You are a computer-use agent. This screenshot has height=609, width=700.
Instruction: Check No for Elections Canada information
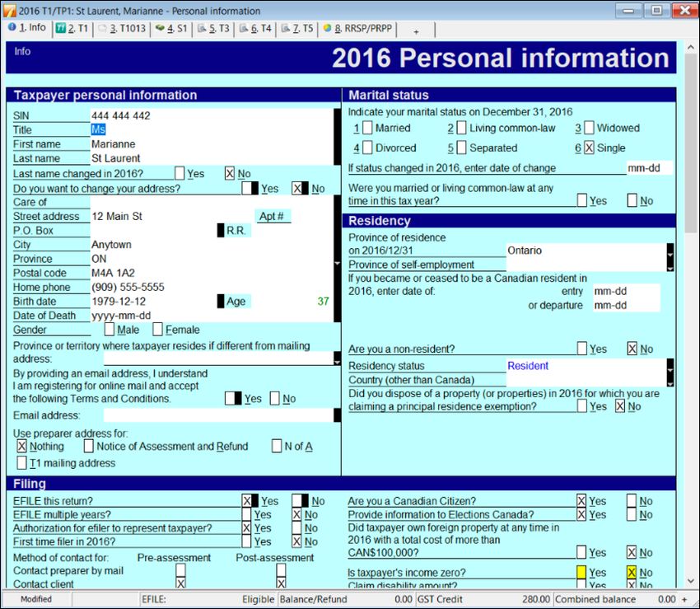tap(632, 514)
